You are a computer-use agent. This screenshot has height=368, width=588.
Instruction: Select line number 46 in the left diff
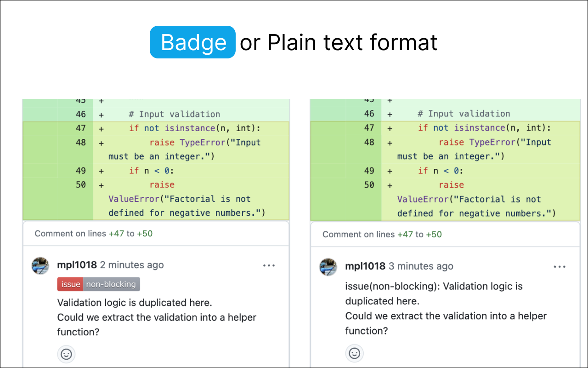pyautogui.click(x=81, y=114)
